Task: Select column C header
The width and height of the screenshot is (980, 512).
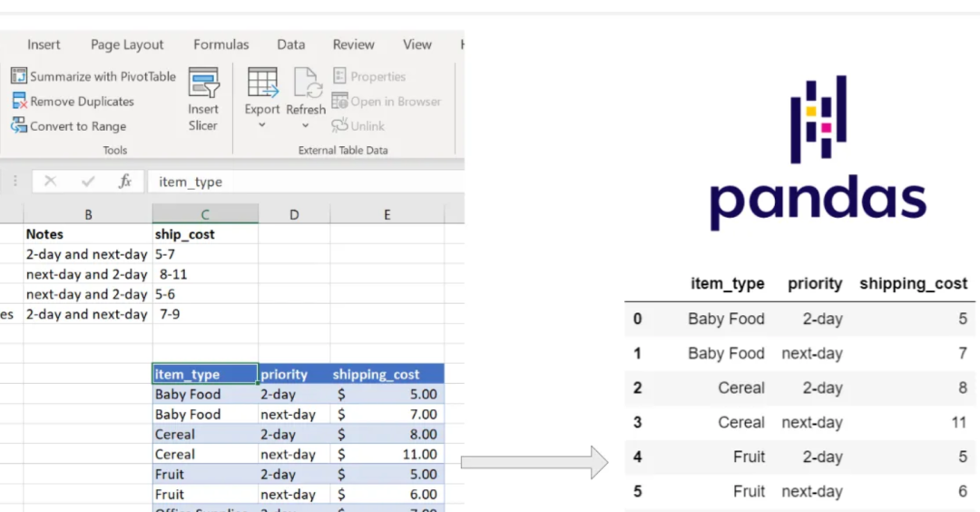Action: tap(205, 214)
